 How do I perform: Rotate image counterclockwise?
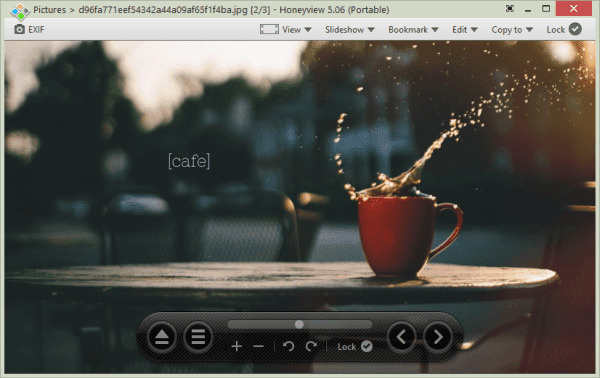point(289,346)
